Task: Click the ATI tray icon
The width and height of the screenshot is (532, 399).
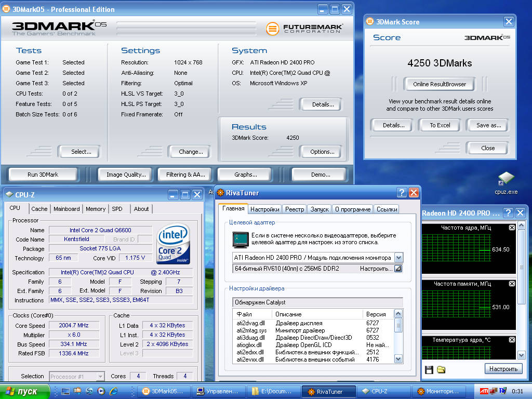Action: 484,391
